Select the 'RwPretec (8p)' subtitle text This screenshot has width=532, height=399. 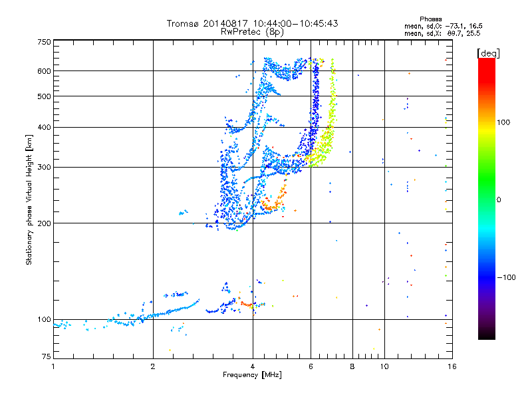(252, 32)
